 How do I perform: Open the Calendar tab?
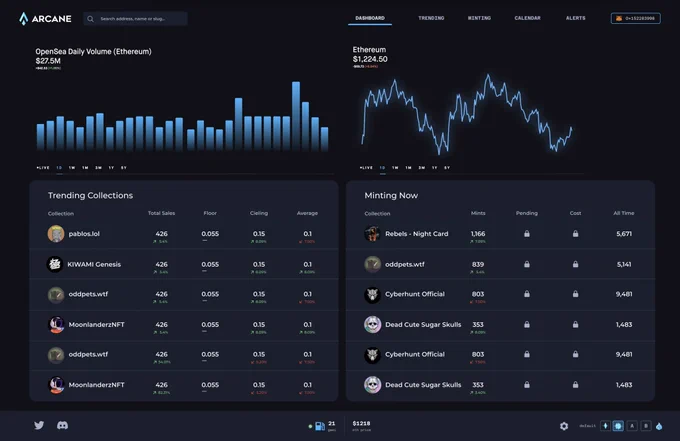click(527, 18)
